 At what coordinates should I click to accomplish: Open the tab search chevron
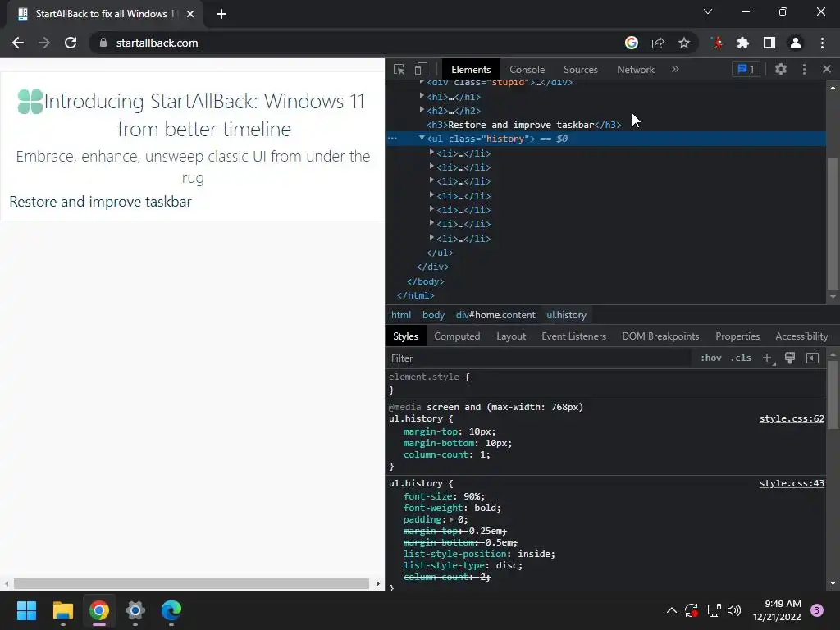coord(708,11)
